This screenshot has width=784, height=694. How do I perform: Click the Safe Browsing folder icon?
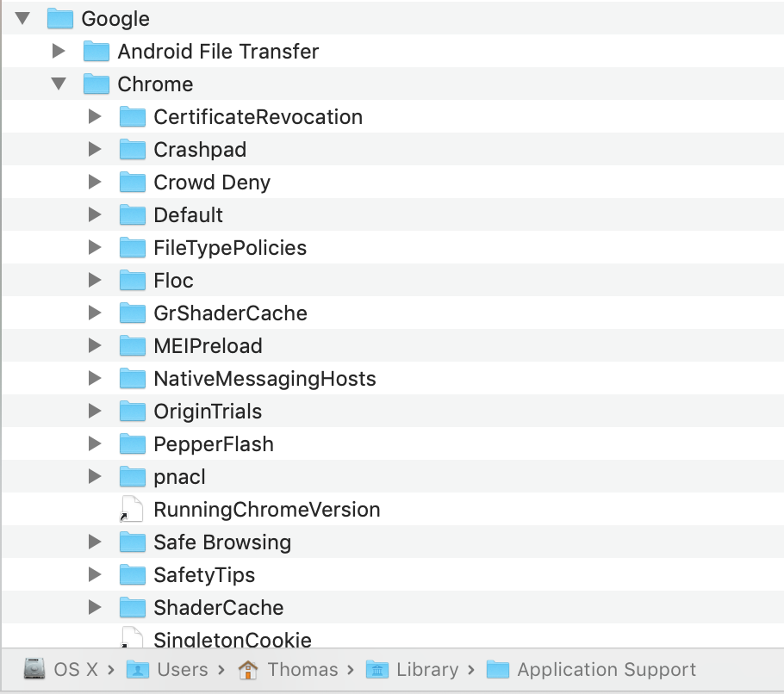133,542
